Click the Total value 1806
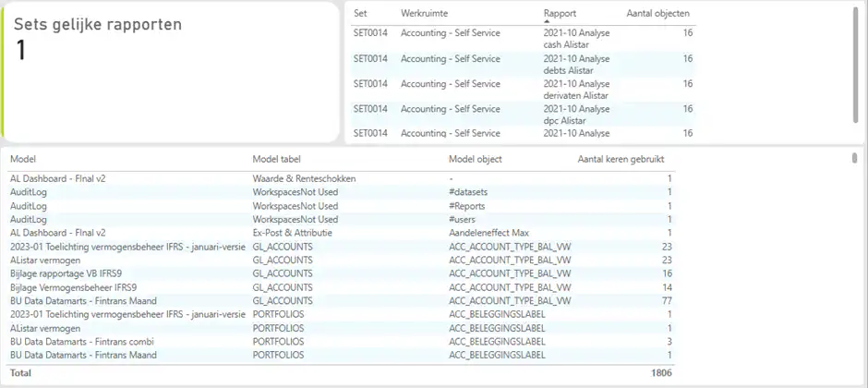This screenshot has width=868, height=388. click(659, 373)
